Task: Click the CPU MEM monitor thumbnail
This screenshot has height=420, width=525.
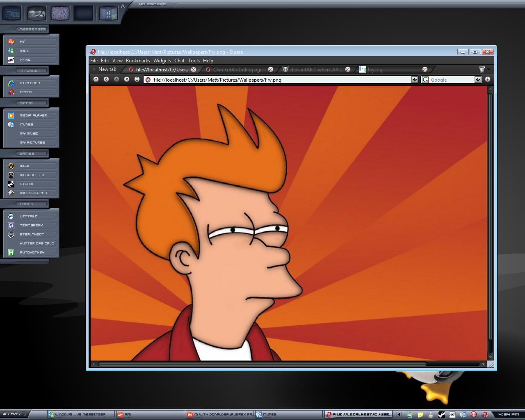Action: pyautogui.click(x=109, y=14)
